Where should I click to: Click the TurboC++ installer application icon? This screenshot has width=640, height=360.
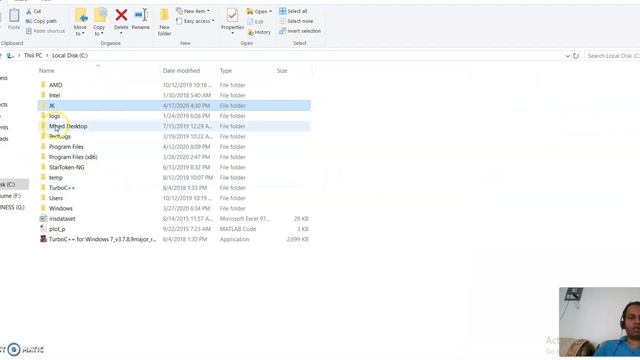(43, 239)
